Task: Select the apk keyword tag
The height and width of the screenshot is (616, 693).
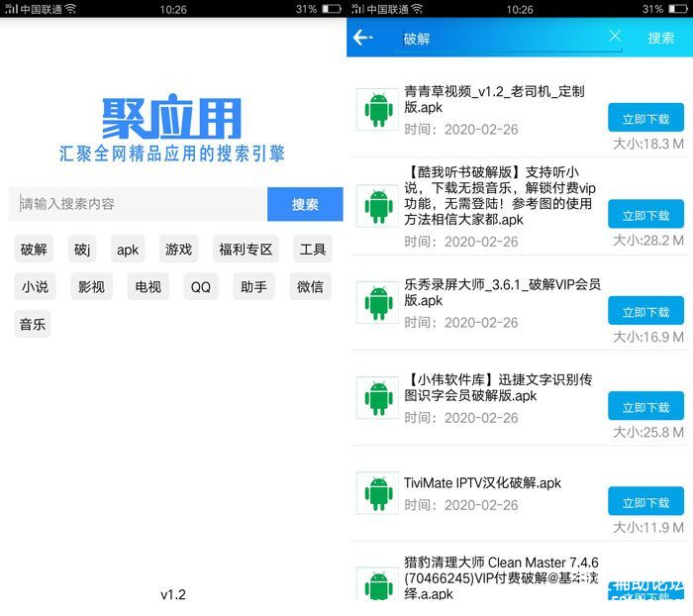Action: 128,250
